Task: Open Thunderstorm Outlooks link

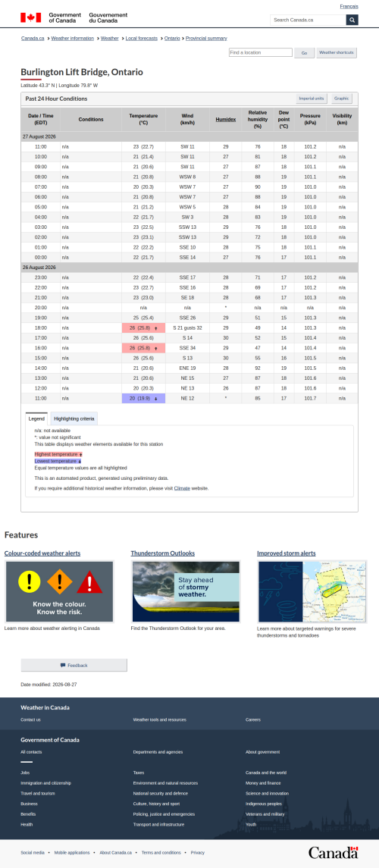Action: 163,553
